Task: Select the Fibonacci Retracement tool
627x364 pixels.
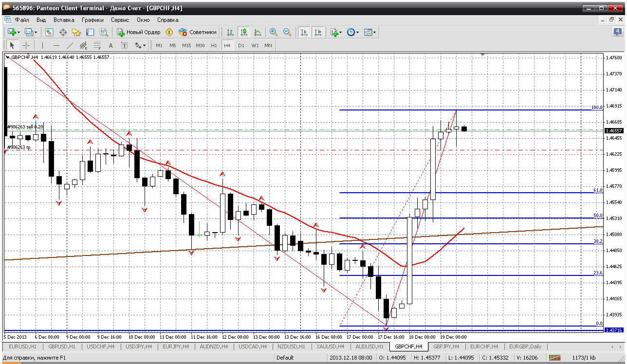Action: coord(97,45)
